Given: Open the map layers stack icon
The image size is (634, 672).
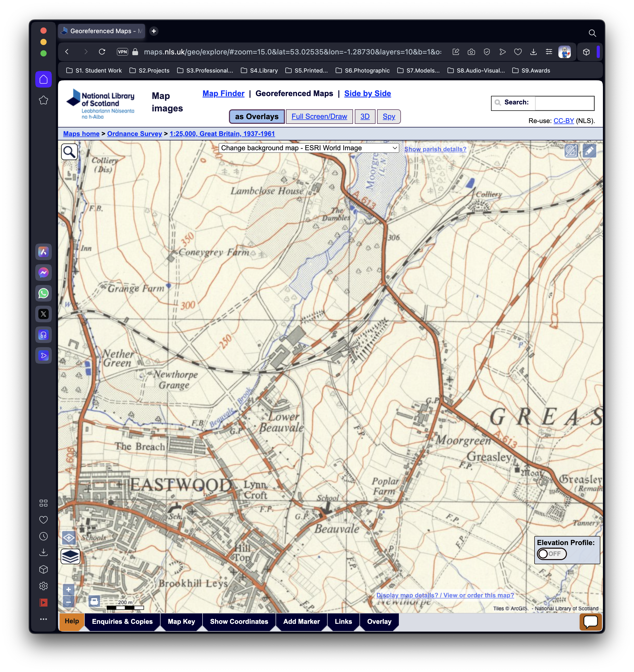Looking at the screenshot, I should point(70,556).
